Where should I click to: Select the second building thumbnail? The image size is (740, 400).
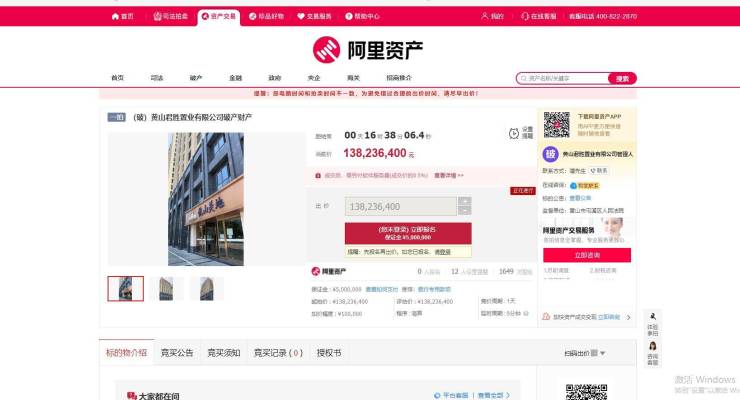166,289
